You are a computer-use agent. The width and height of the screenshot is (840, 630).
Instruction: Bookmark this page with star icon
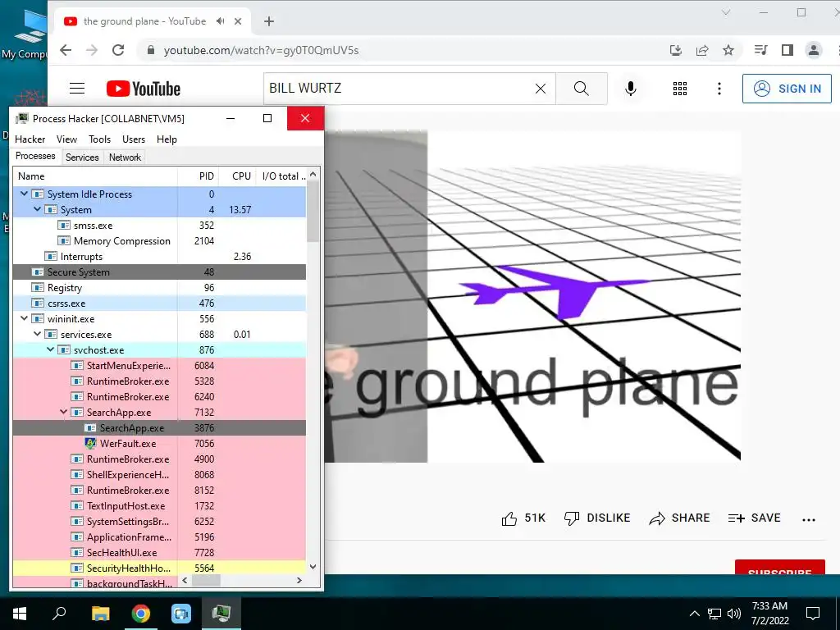[728, 50]
